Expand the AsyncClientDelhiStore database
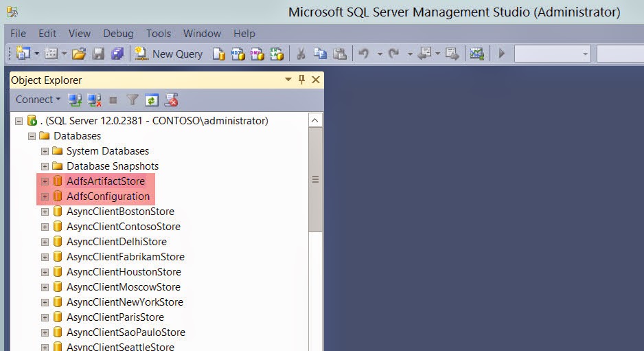Viewport: 644px width, 351px height. pyautogui.click(x=45, y=242)
